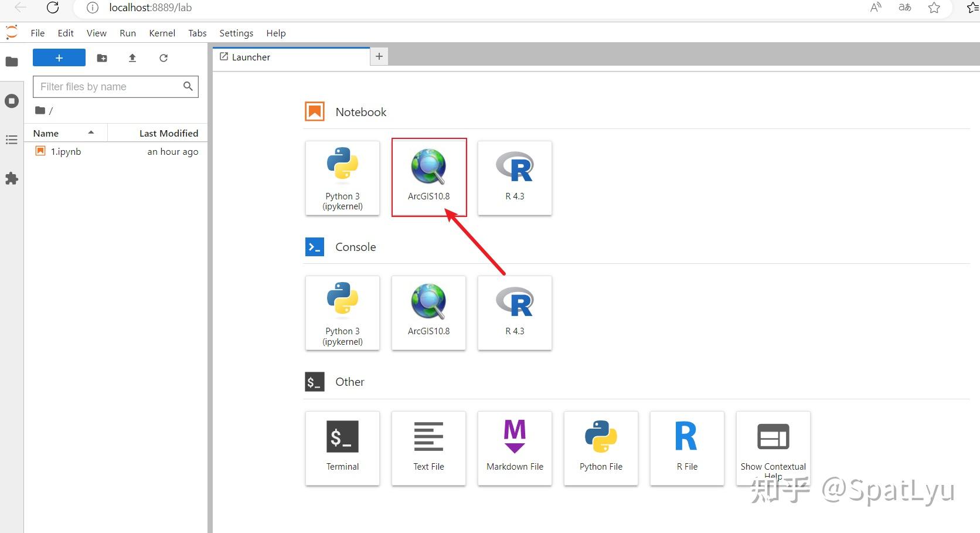Open the extension manager sidebar
Viewport: 980px width, 533px height.
pyautogui.click(x=12, y=178)
